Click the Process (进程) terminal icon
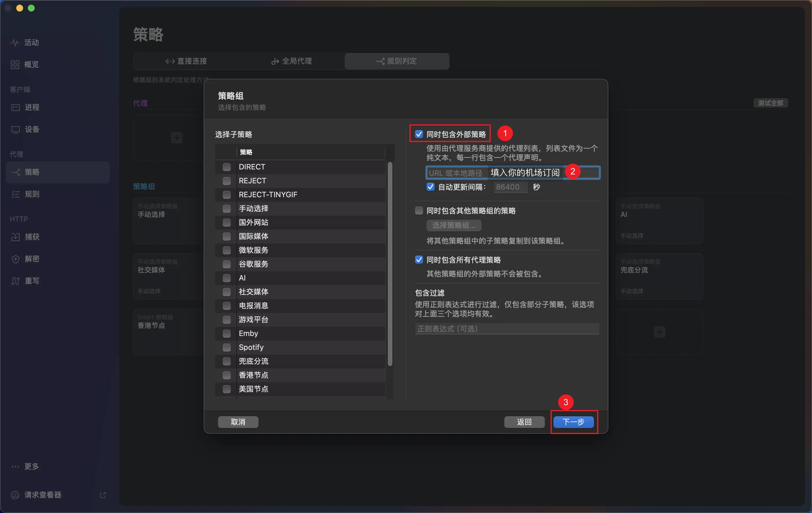 (x=16, y=107)
